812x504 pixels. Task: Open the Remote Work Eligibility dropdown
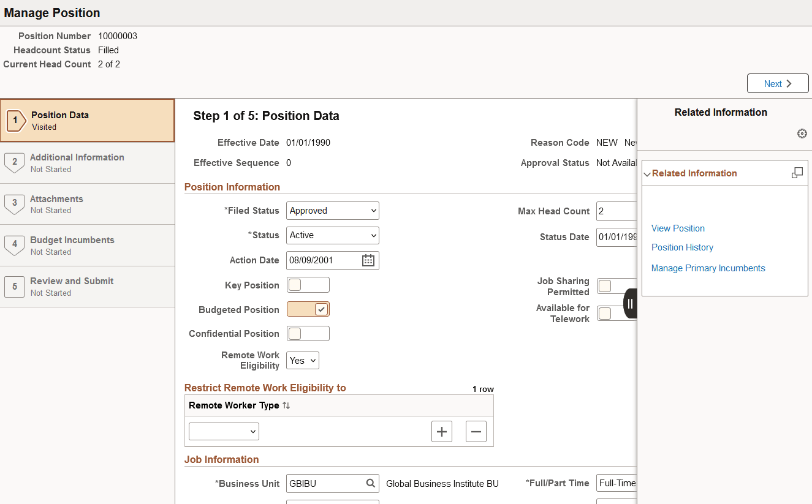302,360
